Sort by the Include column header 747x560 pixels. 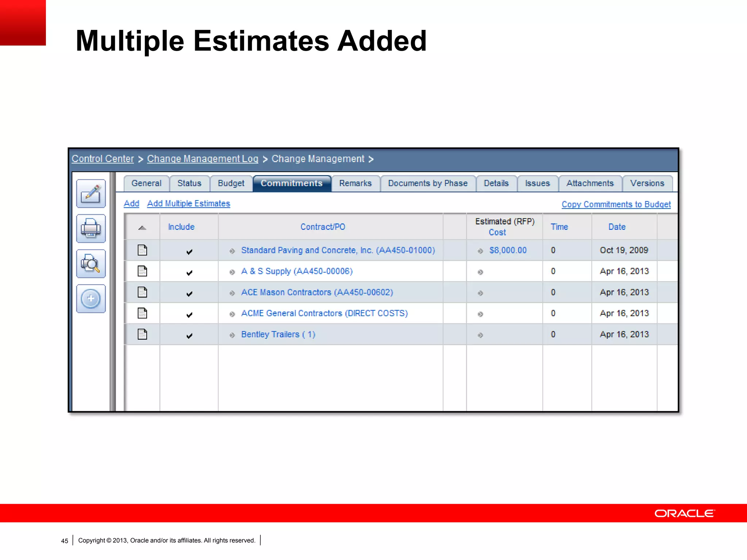click(x=181, y=227)
